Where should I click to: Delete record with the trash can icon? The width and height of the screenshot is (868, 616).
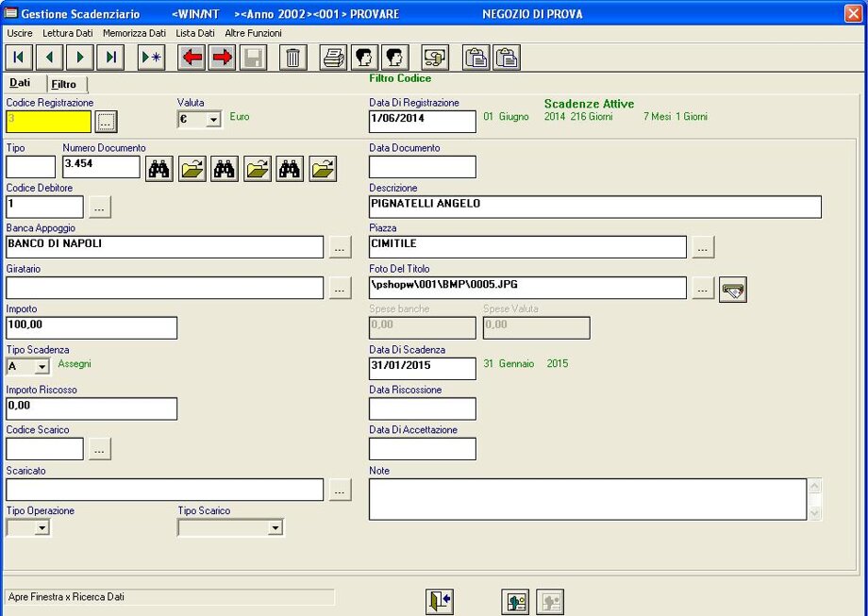[292, 58]
